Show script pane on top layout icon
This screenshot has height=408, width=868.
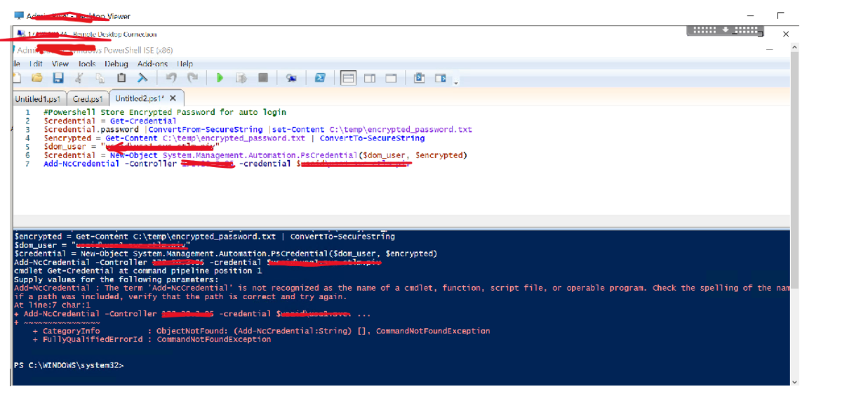click(348, 78)
